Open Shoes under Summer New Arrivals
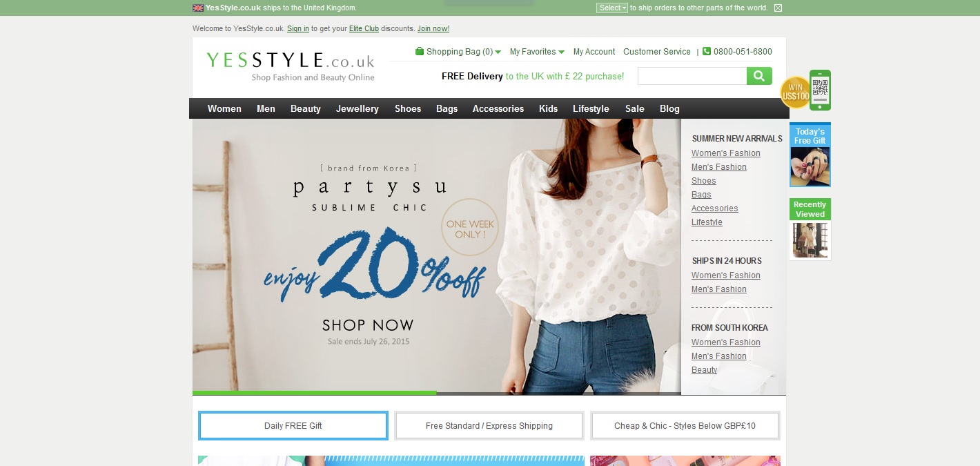Image resolution: width=980 pixels, height=466 pixels. coord(704,181)
